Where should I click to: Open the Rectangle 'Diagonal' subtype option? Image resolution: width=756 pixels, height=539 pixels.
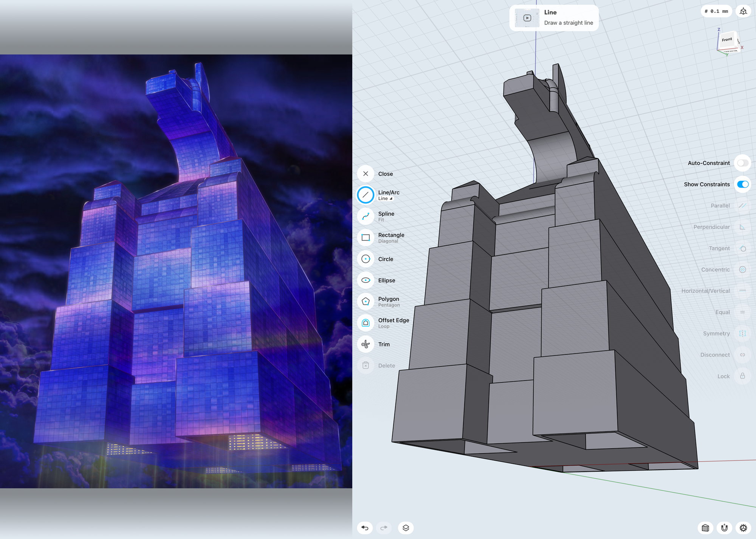point(388,241)
